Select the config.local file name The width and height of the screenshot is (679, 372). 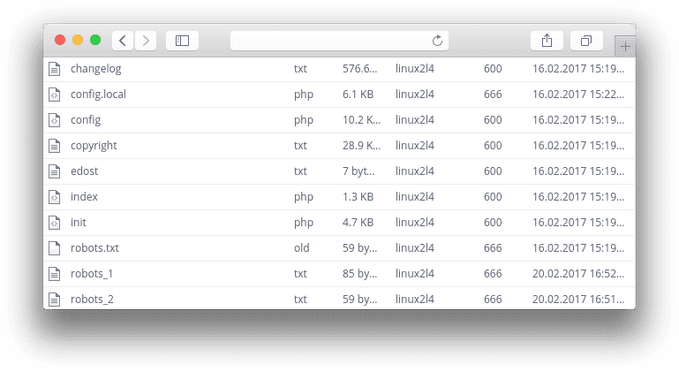click(x=98, y=94)
